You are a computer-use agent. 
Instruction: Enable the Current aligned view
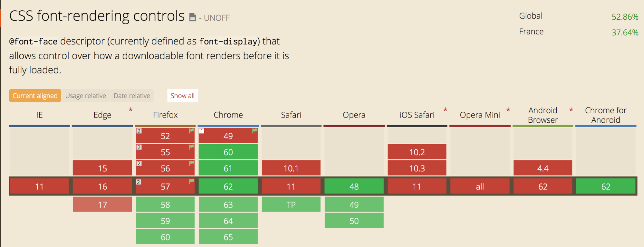coord(35,95)
